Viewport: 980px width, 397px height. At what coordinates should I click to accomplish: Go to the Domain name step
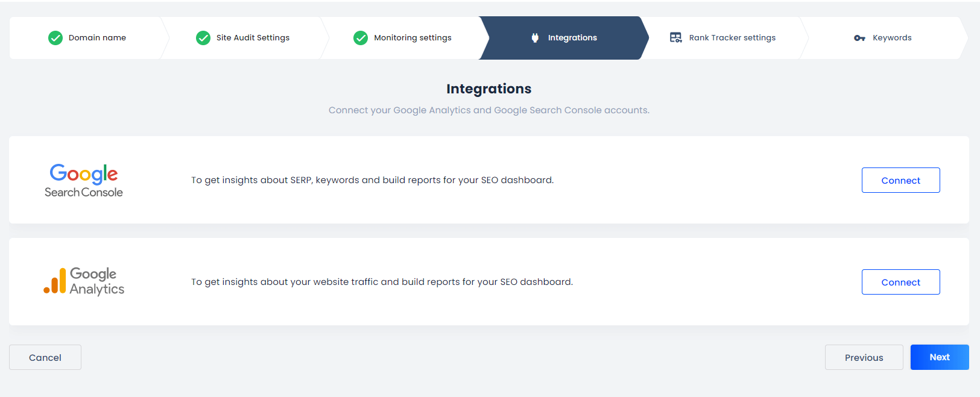point(97,38)
